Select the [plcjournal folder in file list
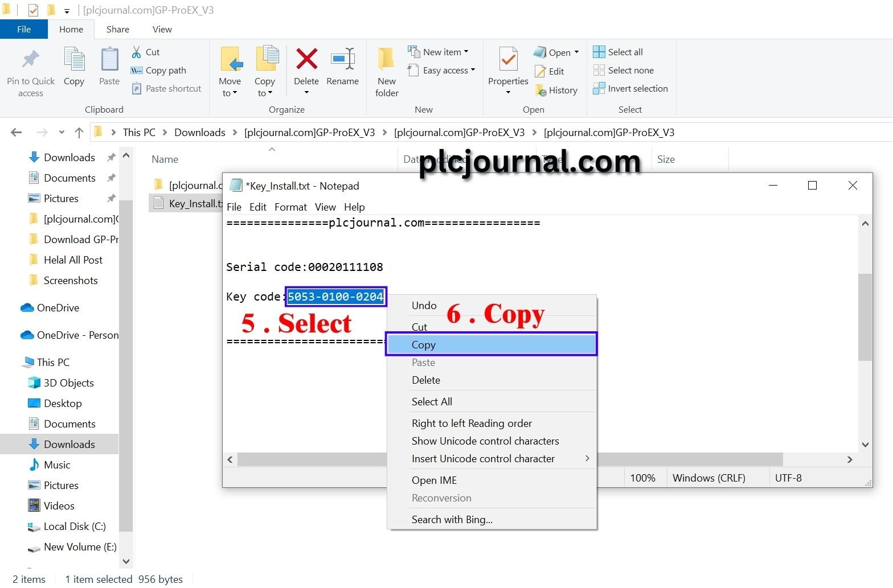The height and width of the screenshot is (588, 893). (x=188, y=185)
